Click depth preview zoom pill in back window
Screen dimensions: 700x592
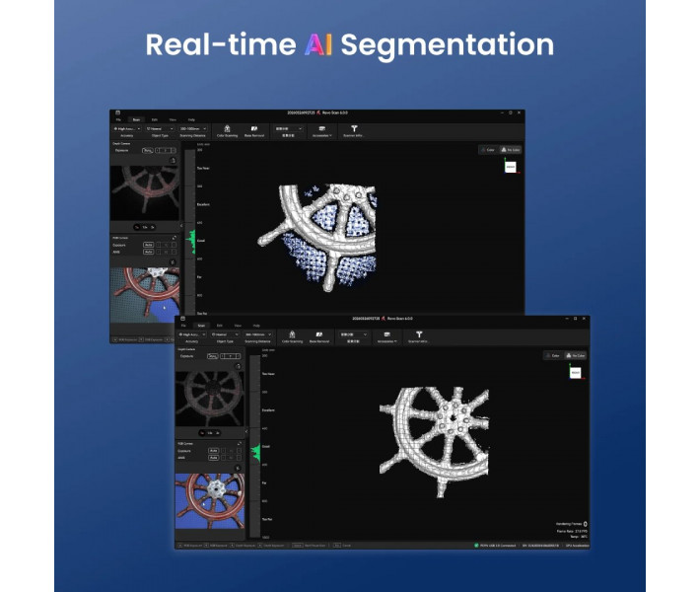145,227
